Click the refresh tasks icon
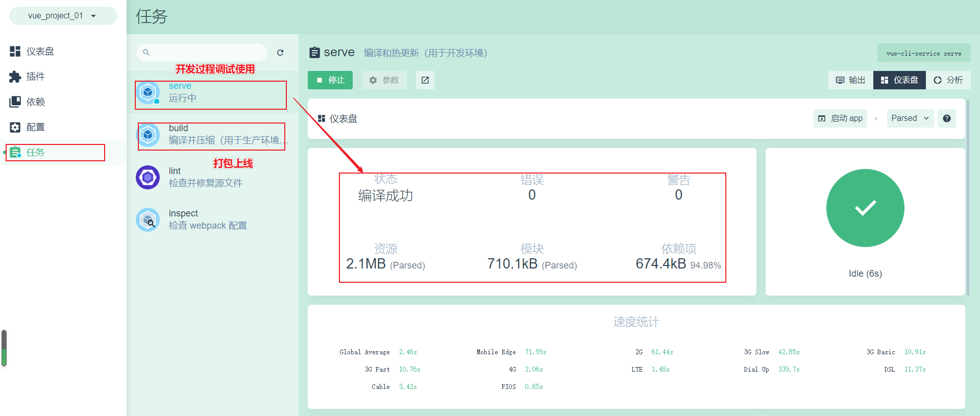 280,53
